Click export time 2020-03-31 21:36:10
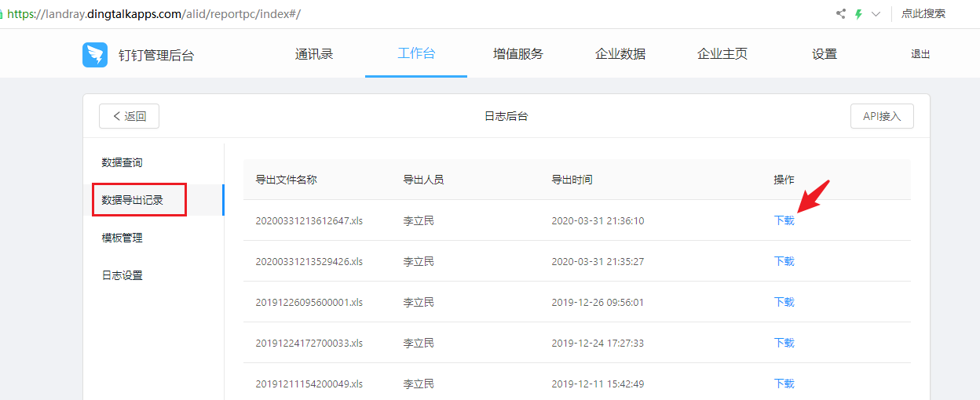This screenshot has height=400, width=980. (x=598, y=220)
